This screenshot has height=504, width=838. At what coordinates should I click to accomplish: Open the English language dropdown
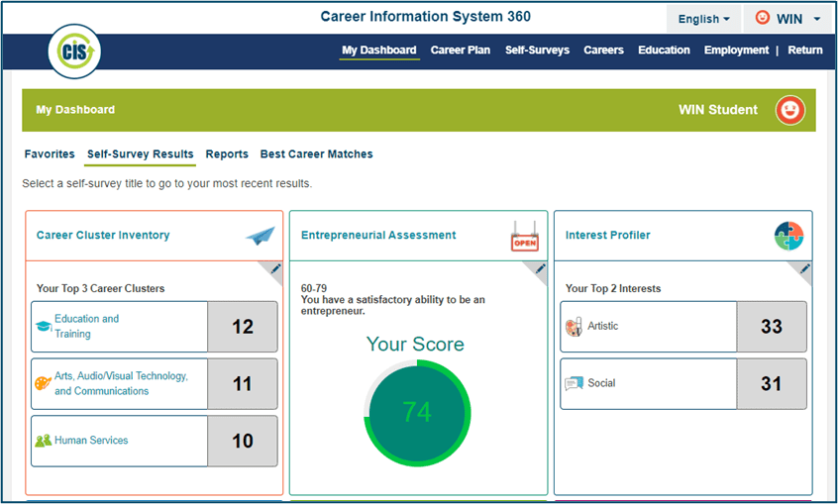703,19
